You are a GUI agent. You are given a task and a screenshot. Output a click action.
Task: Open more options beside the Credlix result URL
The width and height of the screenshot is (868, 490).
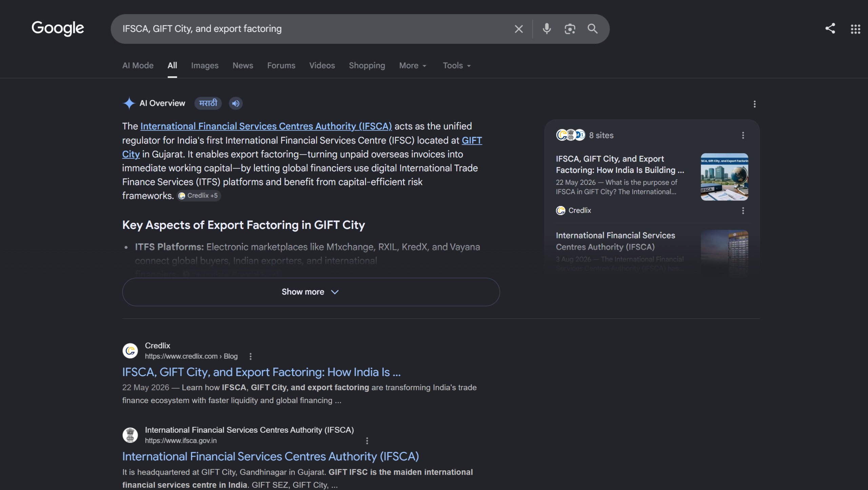pyautogui.click(x=251, y=356)
